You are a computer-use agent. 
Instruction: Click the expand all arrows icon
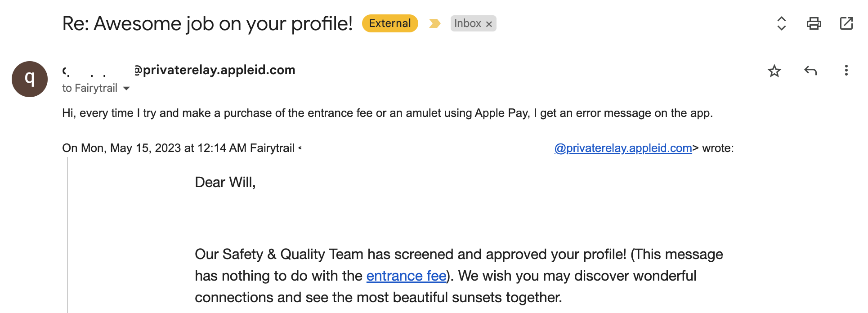click(x=782, y=23)
